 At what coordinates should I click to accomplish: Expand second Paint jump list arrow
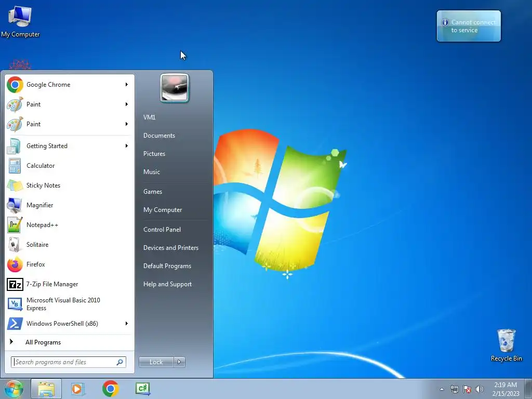(127, 124)
